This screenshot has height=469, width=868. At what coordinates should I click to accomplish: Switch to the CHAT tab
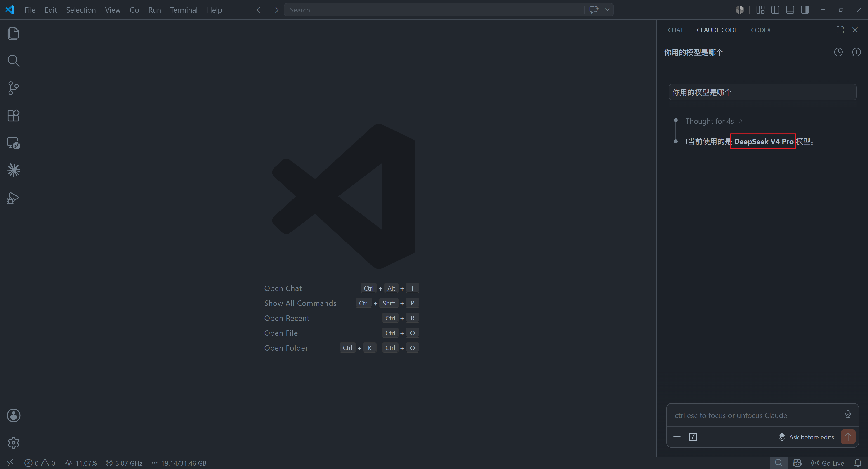pyautogui.click(x=676, y=30)
